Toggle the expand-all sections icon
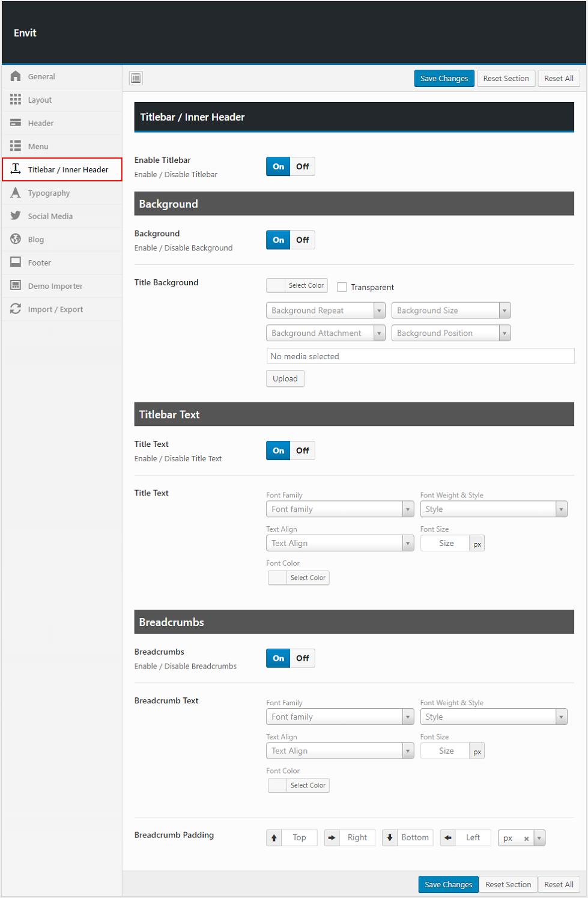This screenshot has height=898, width=588. tap(136, 78)
